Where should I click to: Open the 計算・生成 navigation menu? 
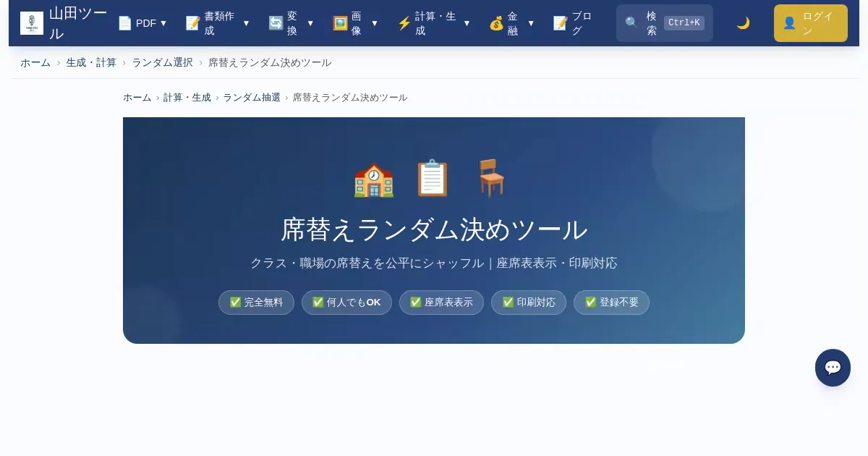tap(433, 23)
